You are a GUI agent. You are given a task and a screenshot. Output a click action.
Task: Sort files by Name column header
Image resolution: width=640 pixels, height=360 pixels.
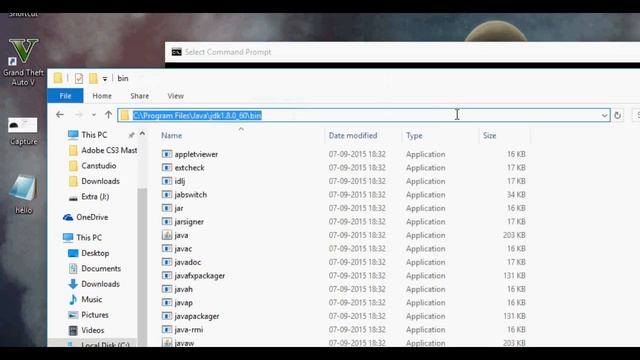(171, 136)
